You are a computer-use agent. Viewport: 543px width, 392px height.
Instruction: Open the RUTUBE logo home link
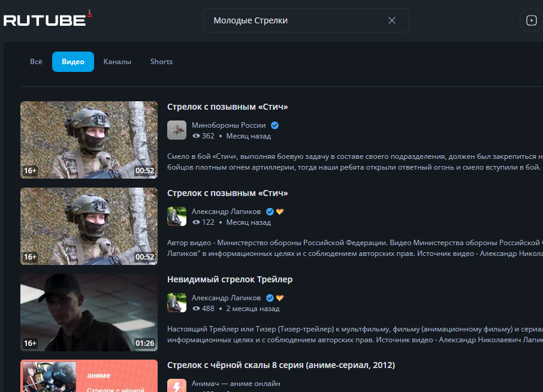click(x=48, y=19)
